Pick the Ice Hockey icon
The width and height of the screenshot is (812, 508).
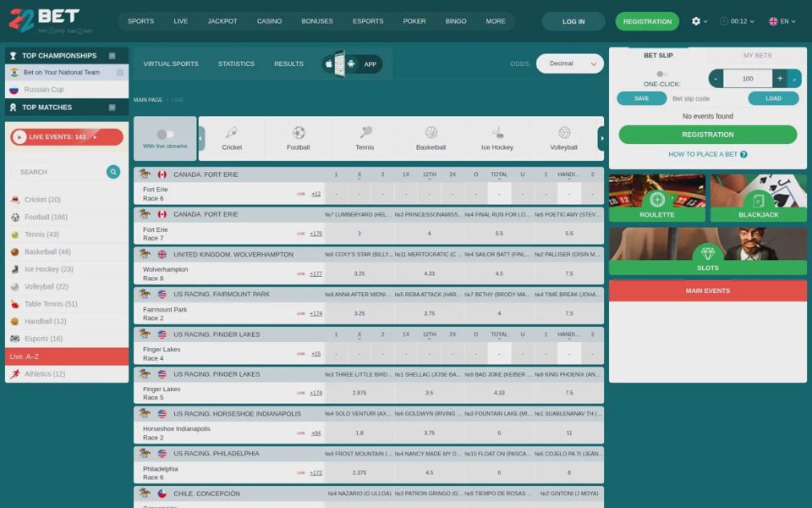[x=497, y=133]
